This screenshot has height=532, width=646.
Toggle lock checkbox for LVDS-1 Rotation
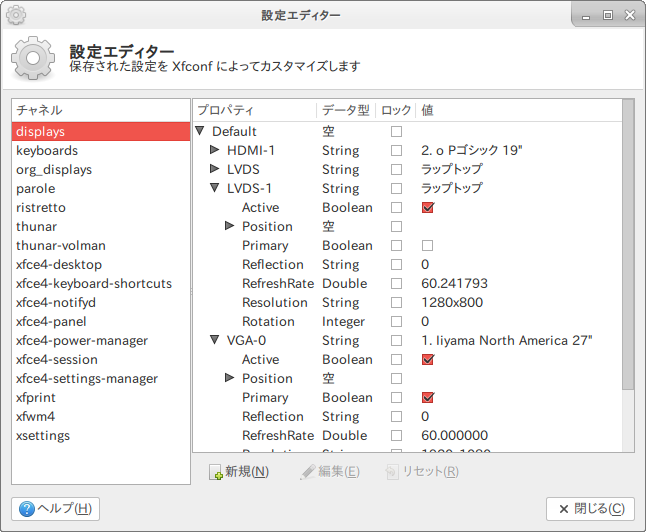pyautogui.click(x=396, y=321)
